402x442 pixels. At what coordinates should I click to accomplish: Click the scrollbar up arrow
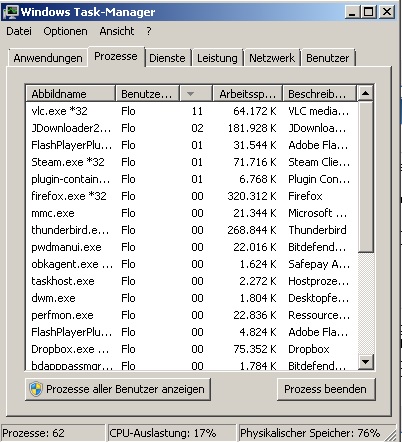366,94
